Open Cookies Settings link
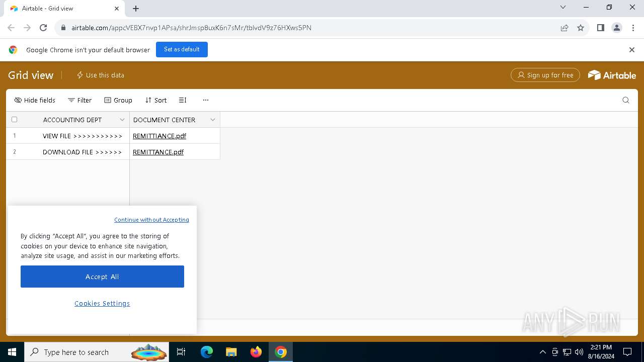This screenshot has width=644, height=362. [x=102, y=303]
